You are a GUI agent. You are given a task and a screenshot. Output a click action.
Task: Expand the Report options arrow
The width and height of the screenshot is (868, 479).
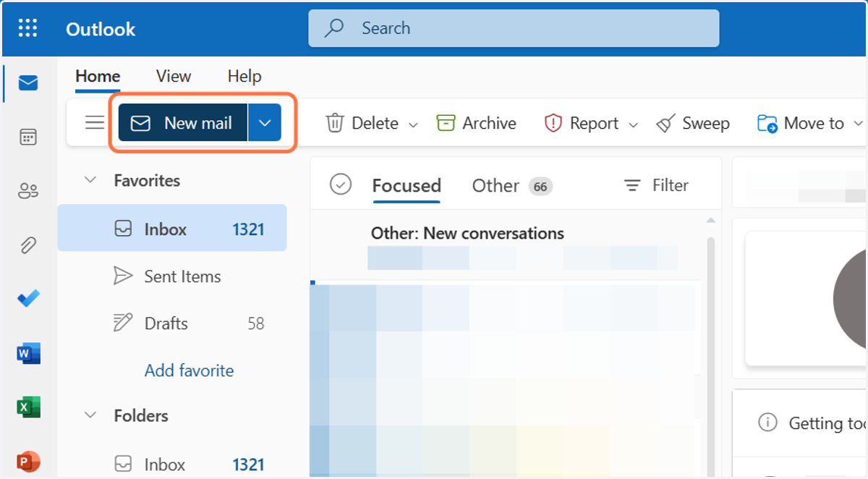[633, 124]
